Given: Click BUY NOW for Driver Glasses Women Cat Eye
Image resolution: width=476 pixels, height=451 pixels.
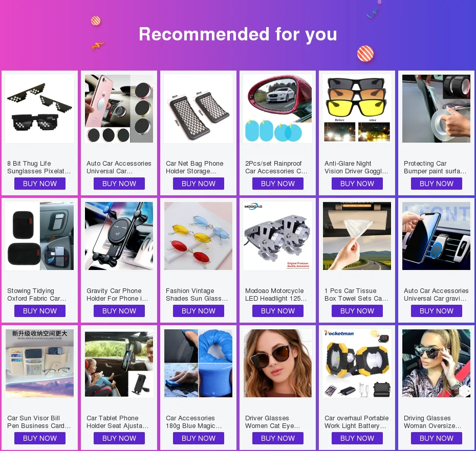Looking at the screenshot, I should 278,439.
